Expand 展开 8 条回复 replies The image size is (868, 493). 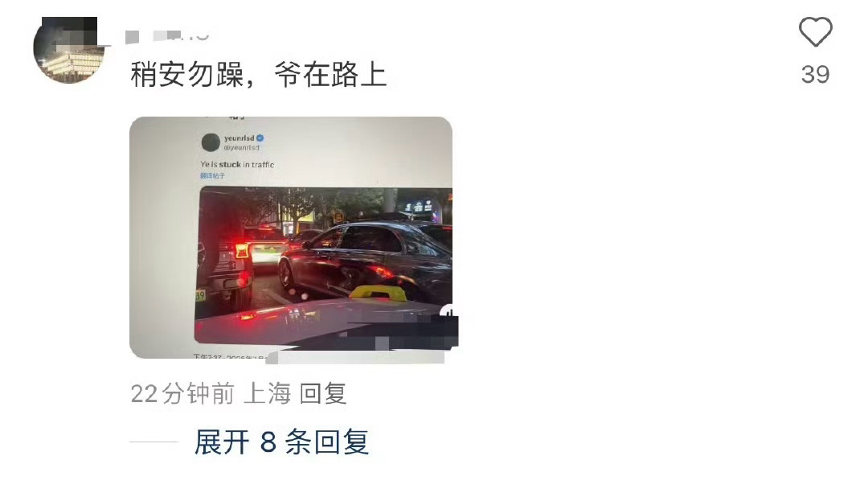(x=281, y=442)
